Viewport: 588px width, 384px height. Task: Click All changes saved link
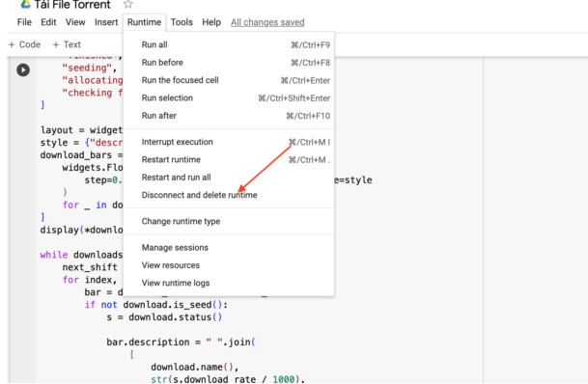coord(267,22)
